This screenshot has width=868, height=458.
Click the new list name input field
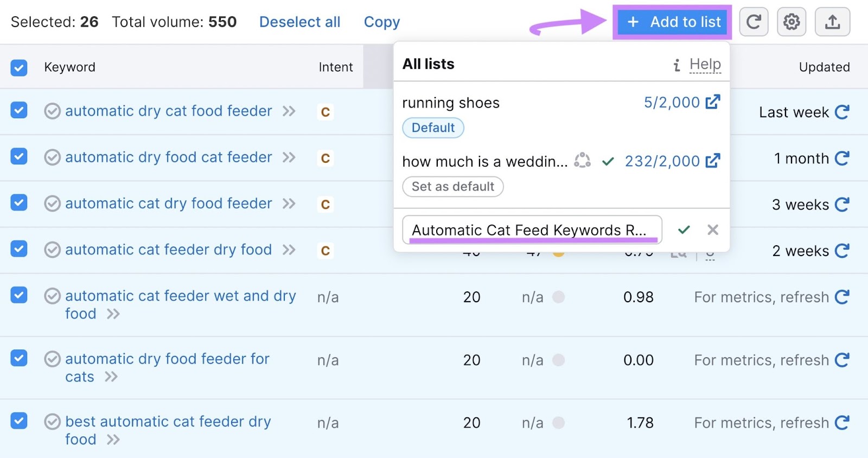[x=531, y=230]
